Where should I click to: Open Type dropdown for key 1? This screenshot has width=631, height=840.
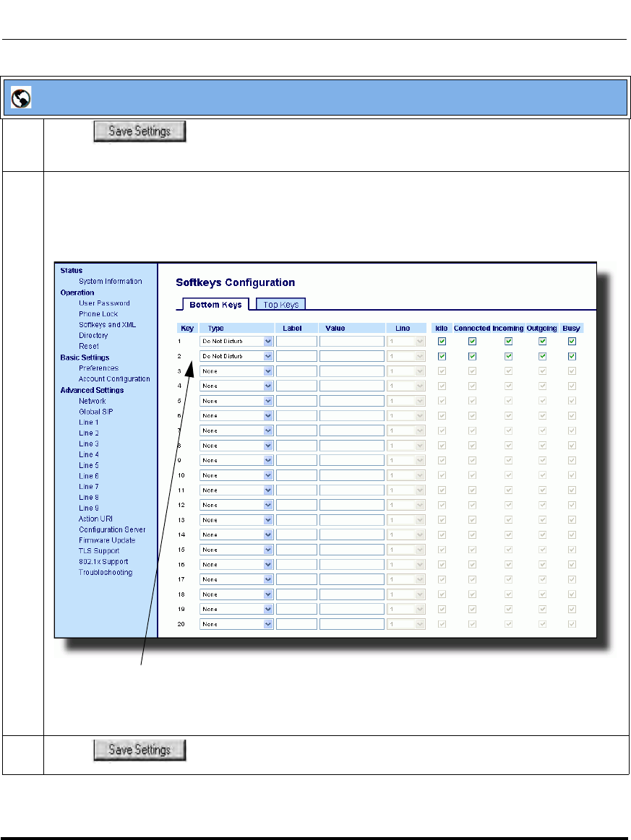coord(236,341)
